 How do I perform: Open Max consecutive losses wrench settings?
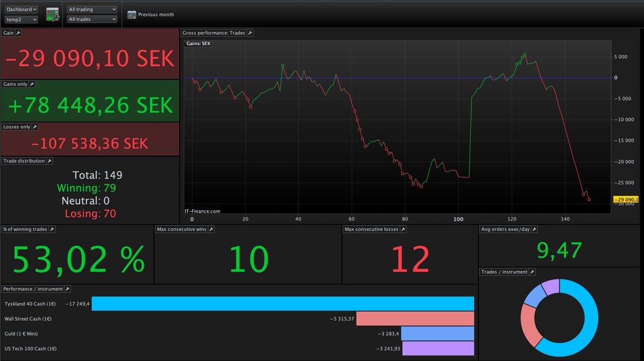[x=403, y=229]
